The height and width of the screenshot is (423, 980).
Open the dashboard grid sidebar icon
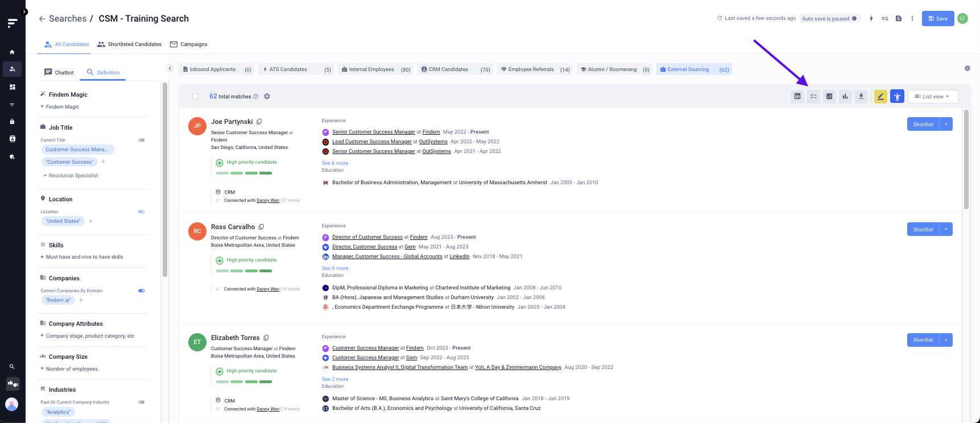click(x=13, y=87)
